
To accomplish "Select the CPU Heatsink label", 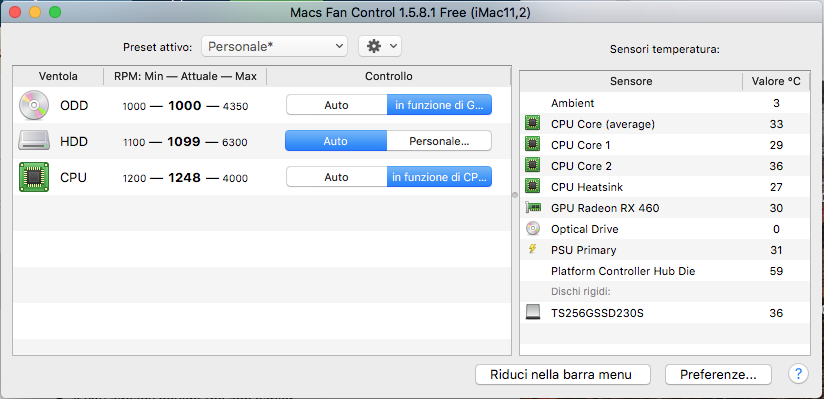I will 587,187.
